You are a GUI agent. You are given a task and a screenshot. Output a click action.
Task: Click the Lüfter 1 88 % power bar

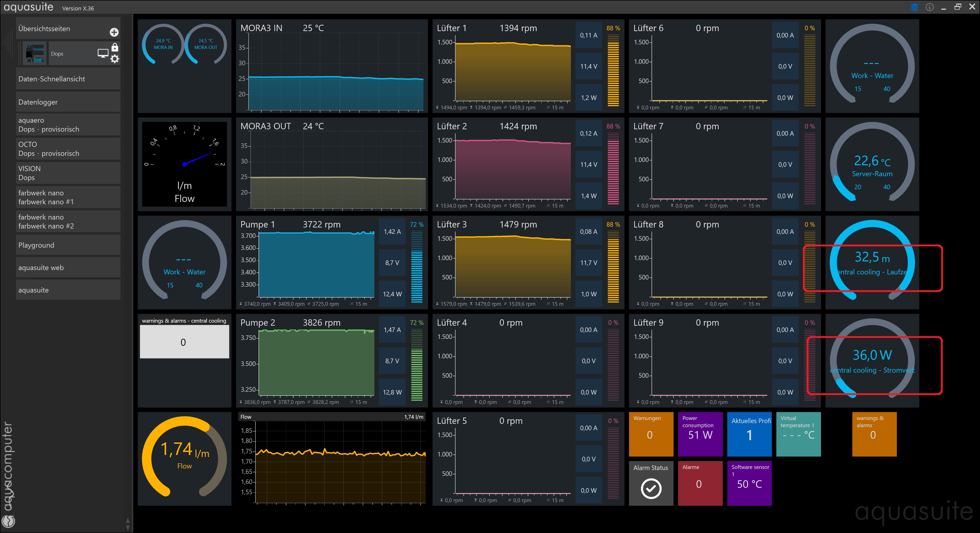pyautogui.click(x=613, y=70)
